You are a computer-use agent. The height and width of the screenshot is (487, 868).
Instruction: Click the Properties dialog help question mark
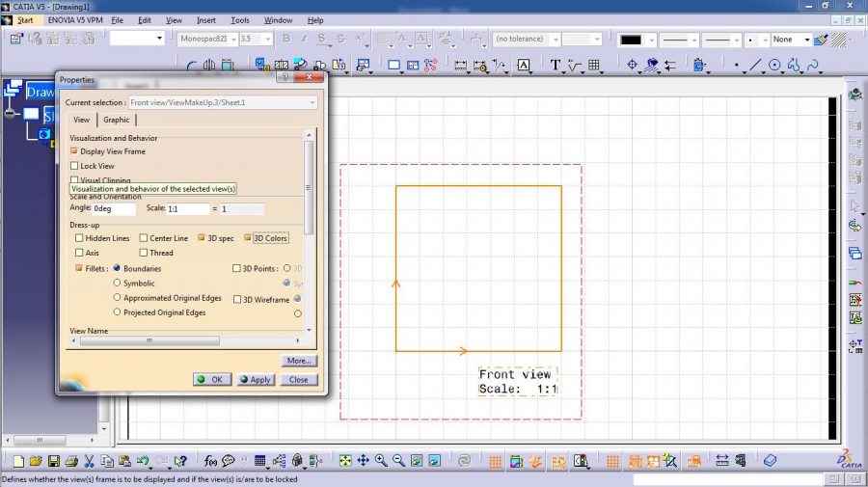(285, 77)
